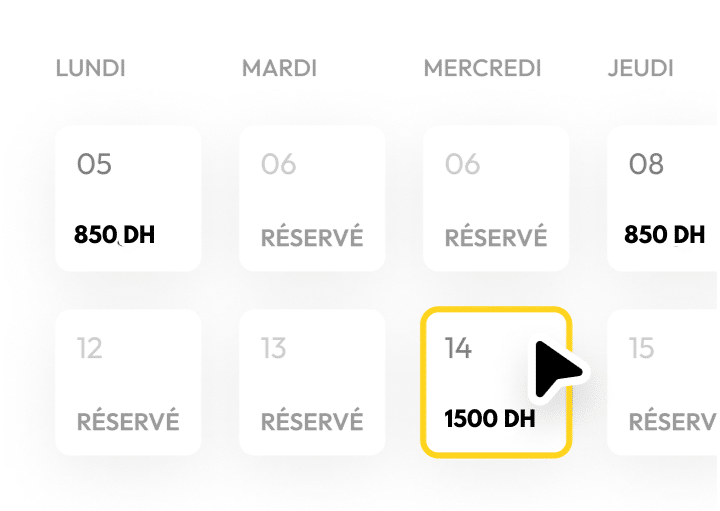Click the 850 DH price on date 08
This screenshot has width=720, height=511.
665,236
